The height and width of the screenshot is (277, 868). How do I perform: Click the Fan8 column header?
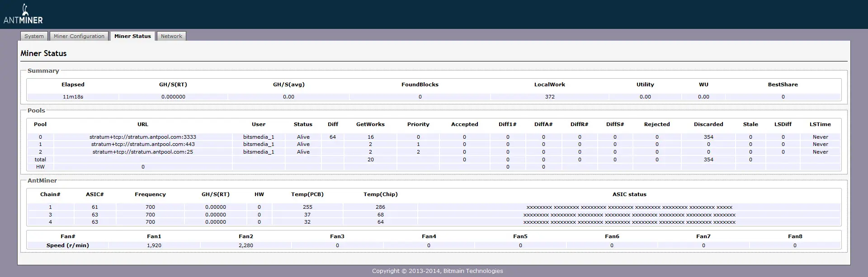point(795,236)
